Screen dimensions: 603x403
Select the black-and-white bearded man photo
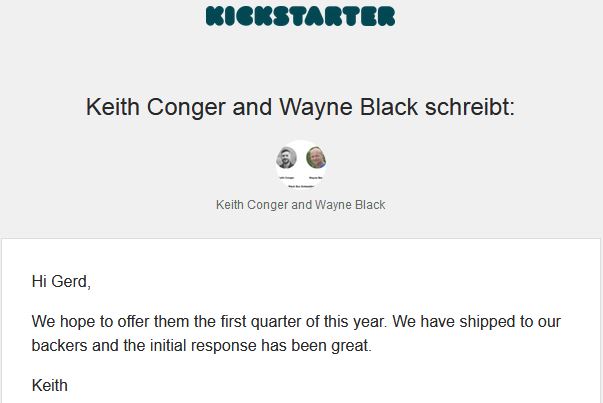pyautogui.click(x=287, y=158)
